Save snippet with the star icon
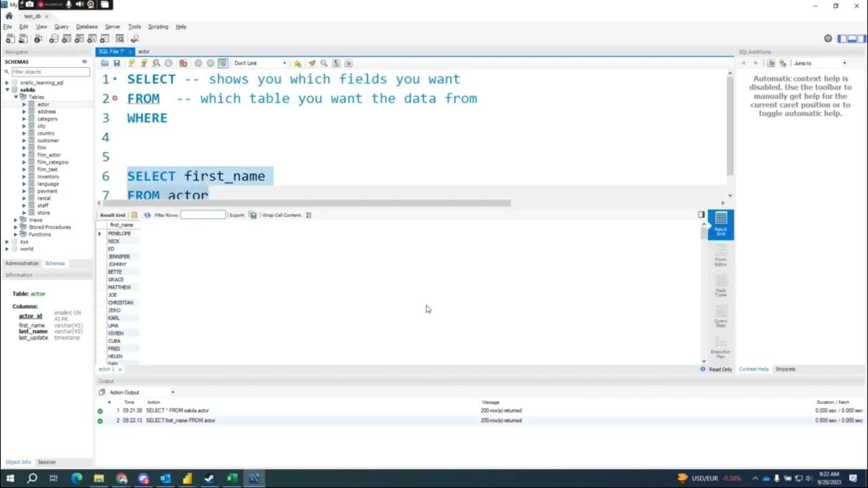 pos(297,63)
